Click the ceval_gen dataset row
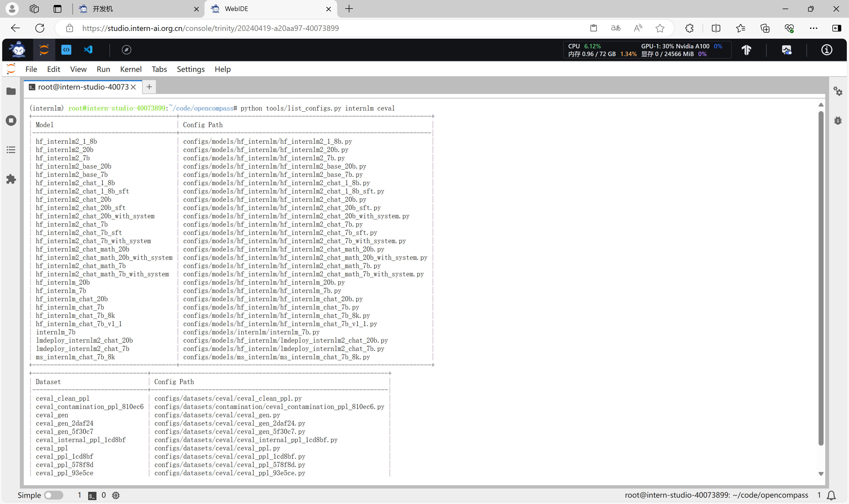The height and width of the screenshot is (504, 849). 52,415
